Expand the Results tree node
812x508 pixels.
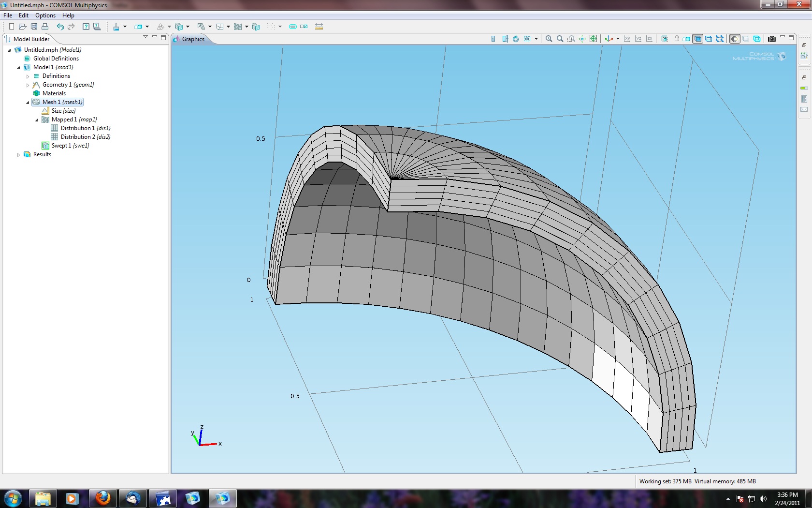point(18,155)
